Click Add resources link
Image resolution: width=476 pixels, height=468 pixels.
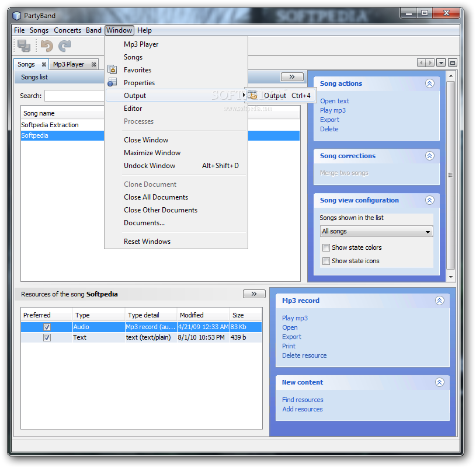(303, 409)
